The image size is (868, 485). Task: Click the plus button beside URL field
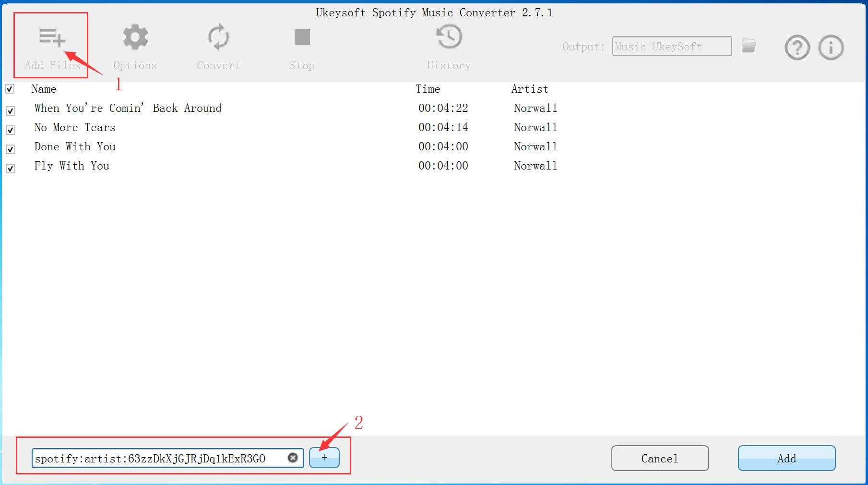(x=324, y=458)
